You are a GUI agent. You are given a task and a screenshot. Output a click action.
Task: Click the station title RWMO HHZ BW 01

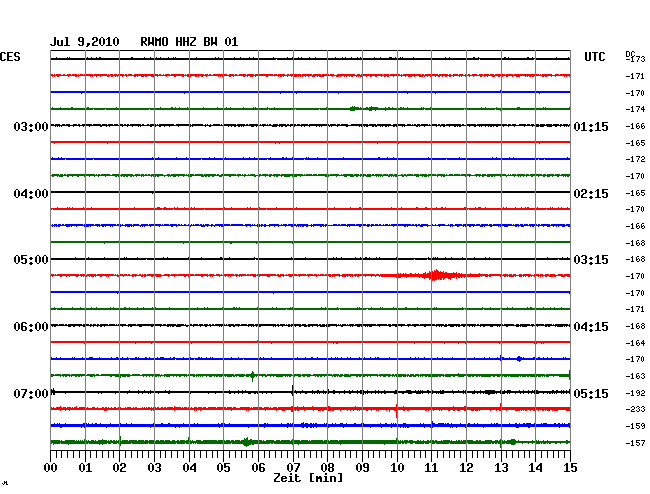[x=189, y=42]
